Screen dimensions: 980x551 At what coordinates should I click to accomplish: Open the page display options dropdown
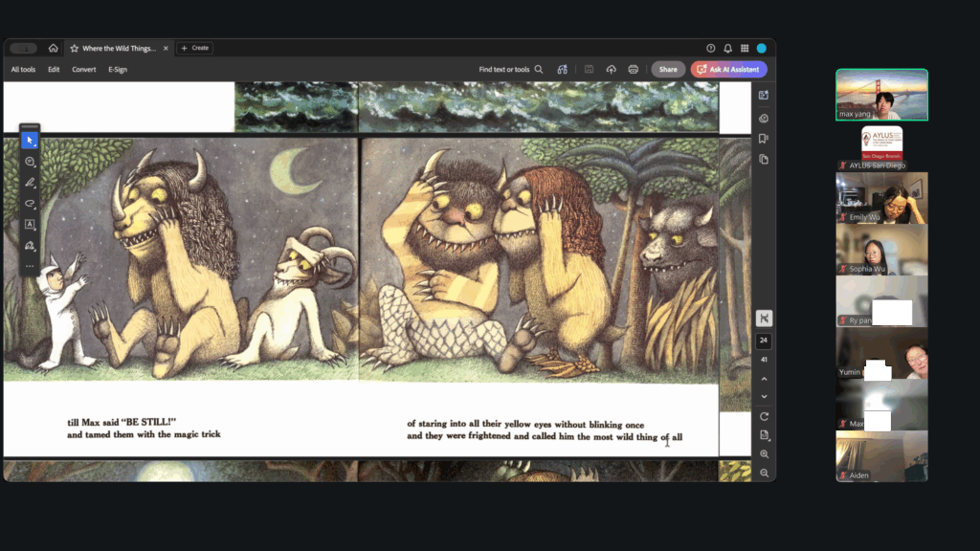coord(764,435)
